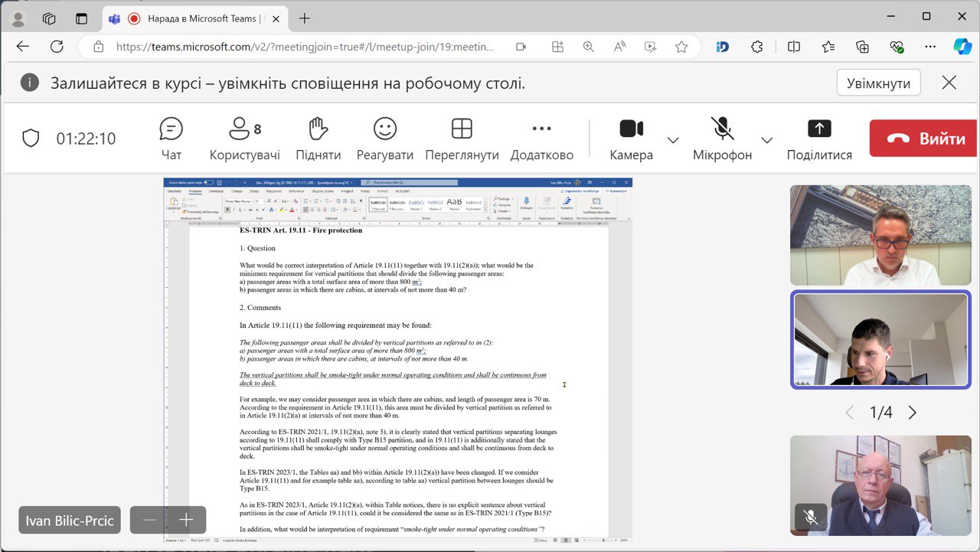Go to next page of participant videos
The image size is (980, 552).
coord(912,413)
